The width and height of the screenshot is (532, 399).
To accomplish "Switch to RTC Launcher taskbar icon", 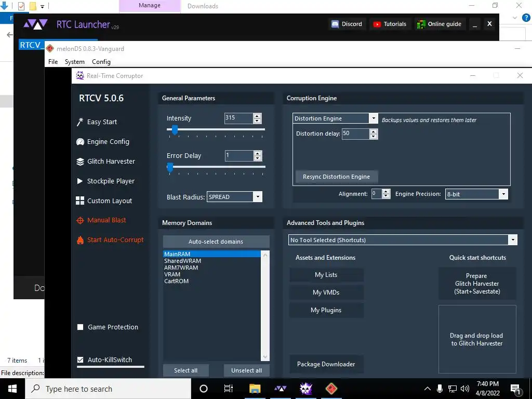I will pos(280,389).
